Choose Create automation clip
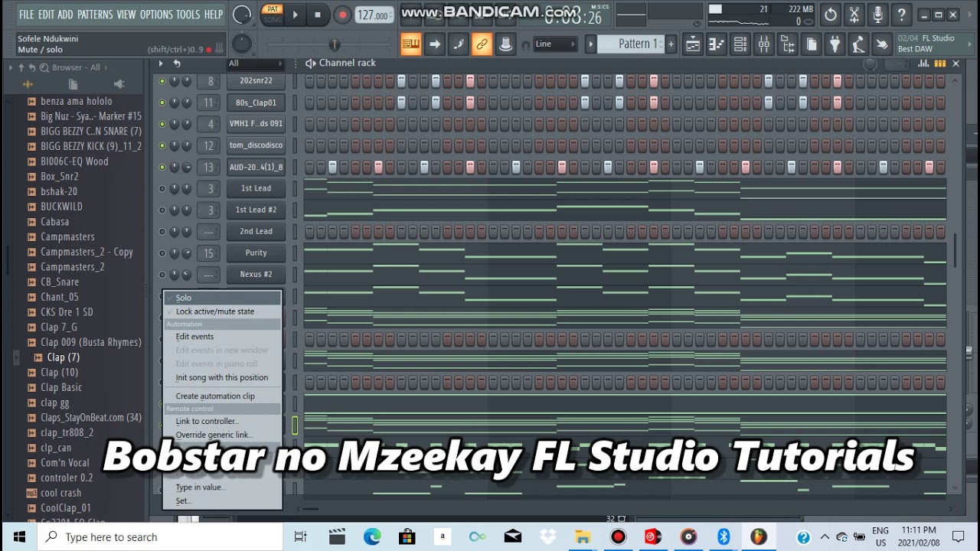The height and width of the screenshot is (551, 980). point(223,396)
